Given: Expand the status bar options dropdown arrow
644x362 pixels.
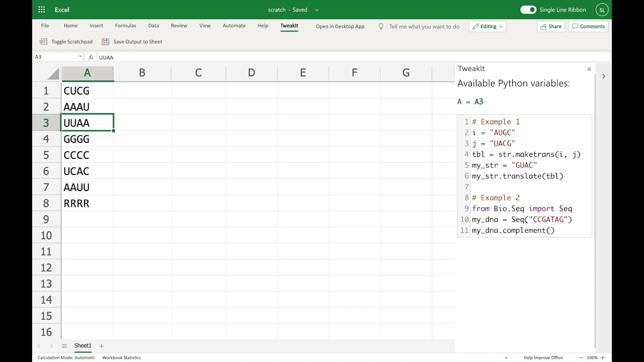Looking at the screenshot, I should tap(506, 357).
